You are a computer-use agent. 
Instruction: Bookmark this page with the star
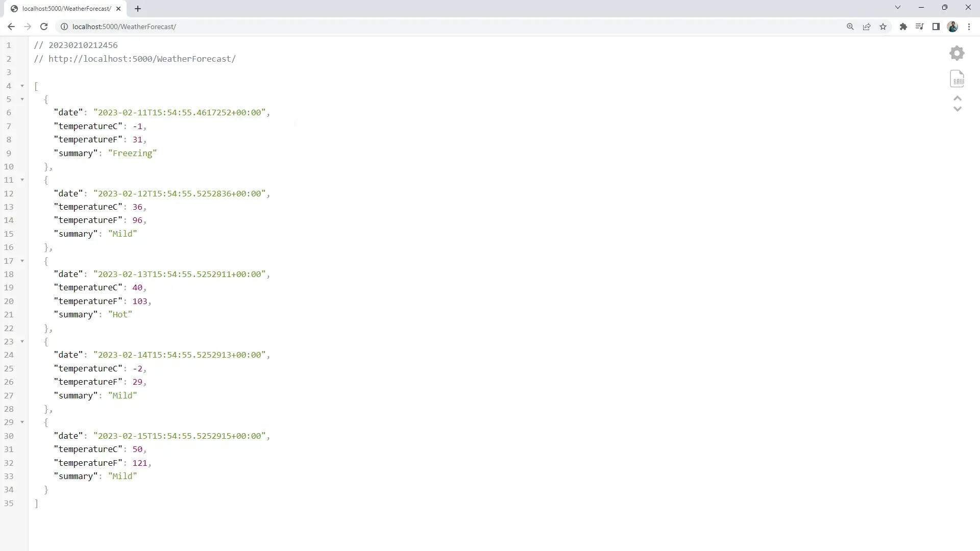coord(883,27)
